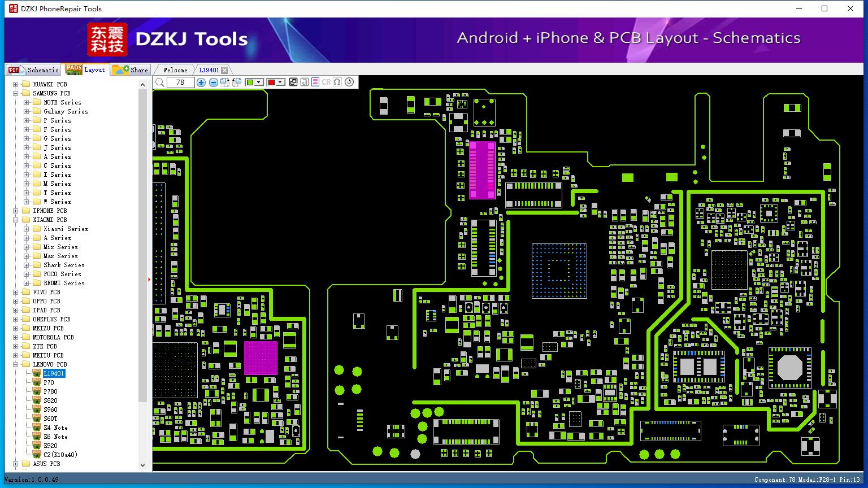Click the S820 board file icon

[37, 400]
